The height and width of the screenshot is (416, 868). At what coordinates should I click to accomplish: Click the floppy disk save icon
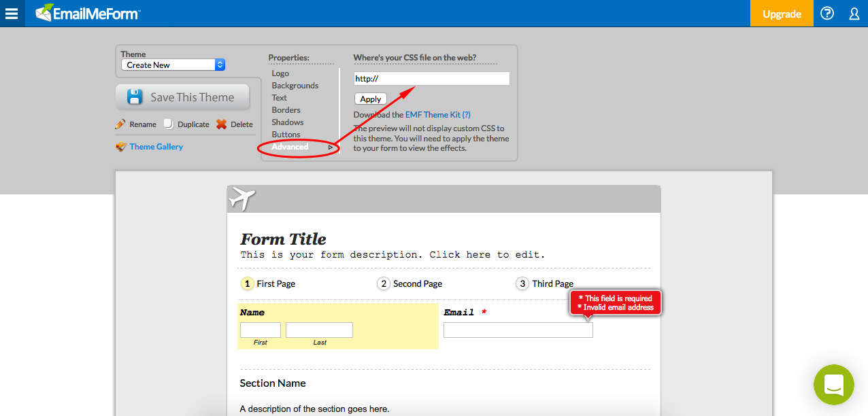point(135,97)
